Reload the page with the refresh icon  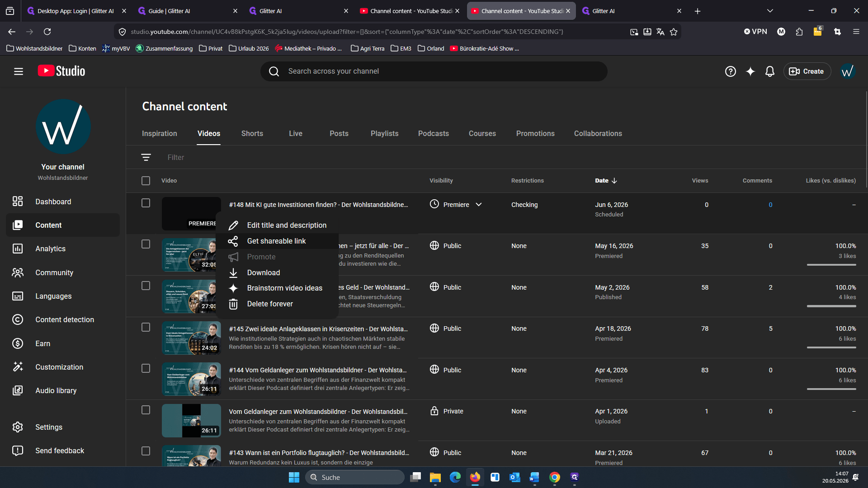coord(47,32)
